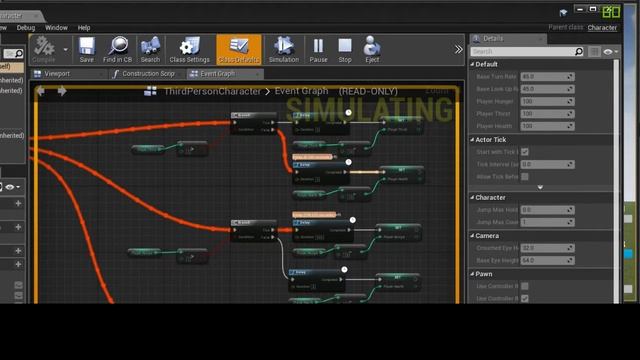Viewport: 640px width, 360px height.
Task: Open left panel view options eye dropdown
Action: 12,187
